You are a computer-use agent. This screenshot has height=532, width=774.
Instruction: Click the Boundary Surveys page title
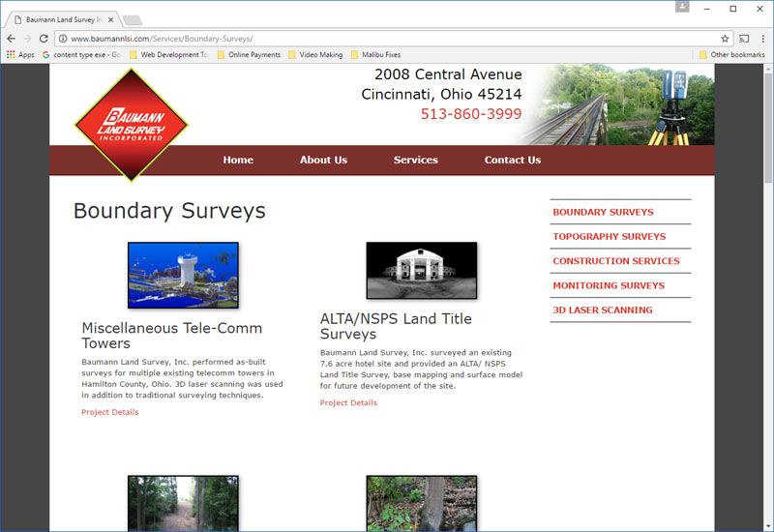coord(169,211)
